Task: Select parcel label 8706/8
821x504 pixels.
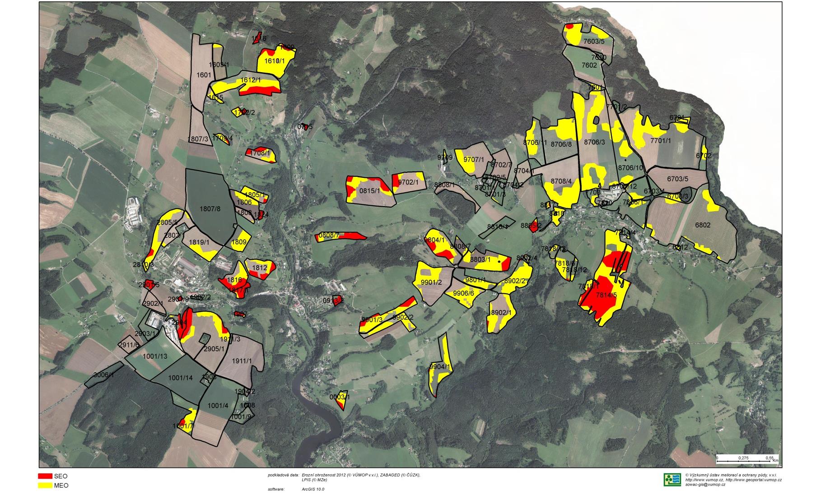Action: click(x=561, y=145)
